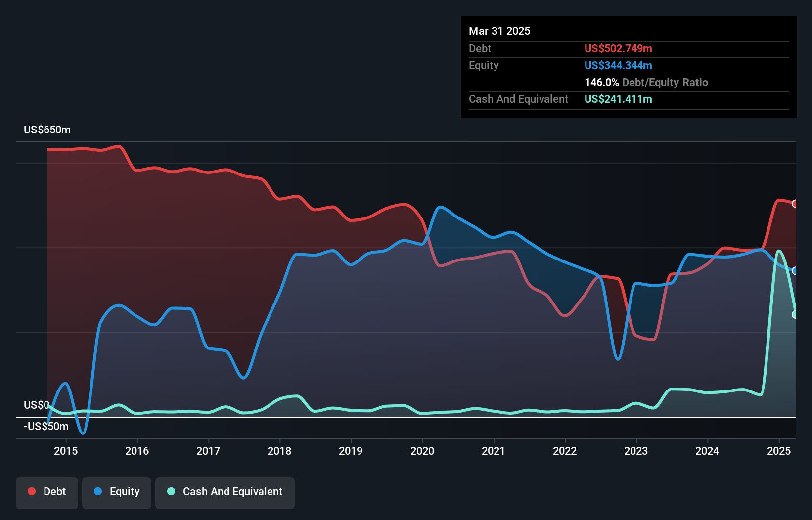
Task: Toggle the Debt series legend button
Action: click(47, 492)
